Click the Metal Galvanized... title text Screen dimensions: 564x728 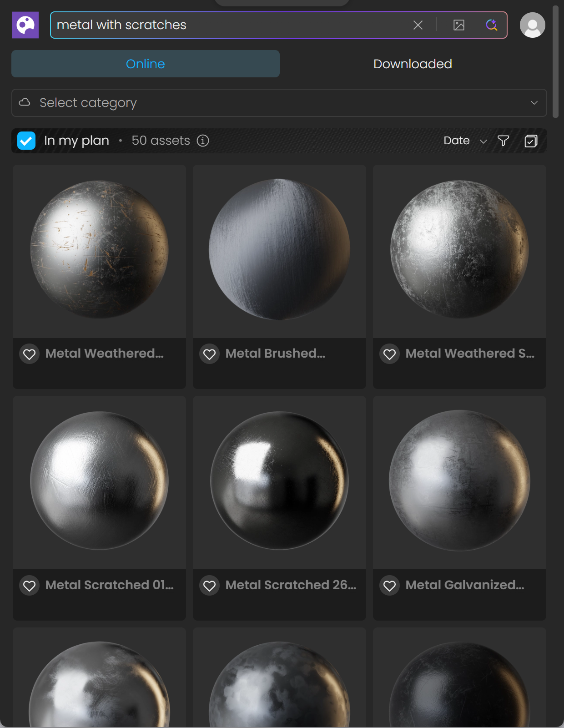pyautogui.click(x=465, y=585)
